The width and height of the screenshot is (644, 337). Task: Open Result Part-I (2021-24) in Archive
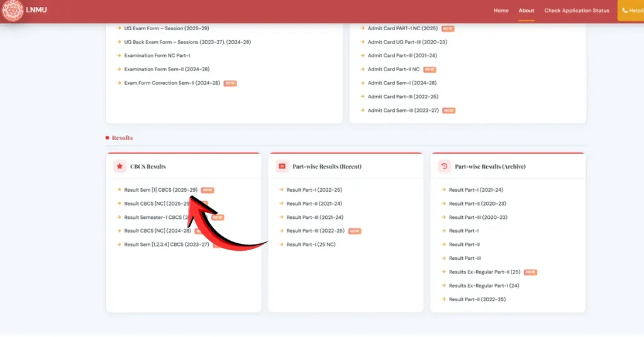(x=476, y=190)
